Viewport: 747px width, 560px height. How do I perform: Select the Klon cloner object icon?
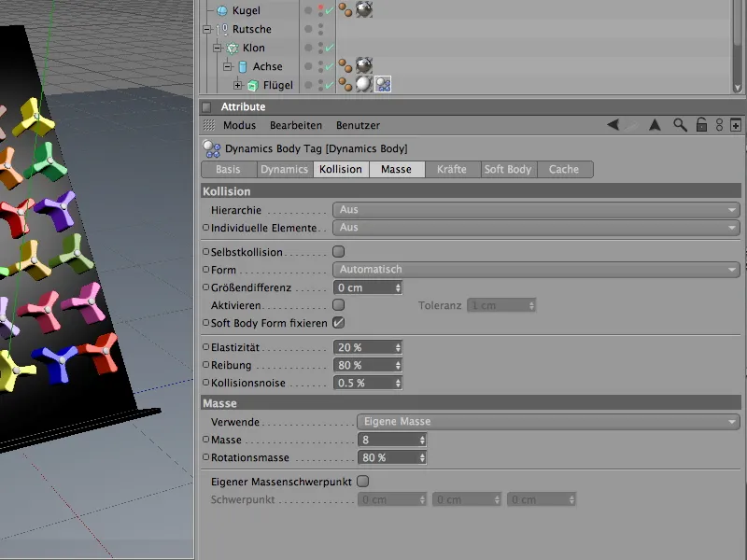pos(232,48)
